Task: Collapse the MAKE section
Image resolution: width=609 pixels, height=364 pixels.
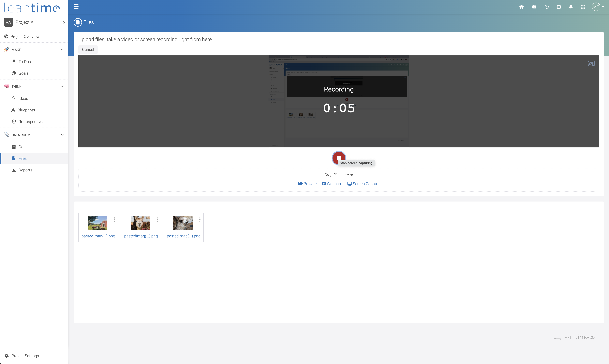Action: (x=62, y=49)
